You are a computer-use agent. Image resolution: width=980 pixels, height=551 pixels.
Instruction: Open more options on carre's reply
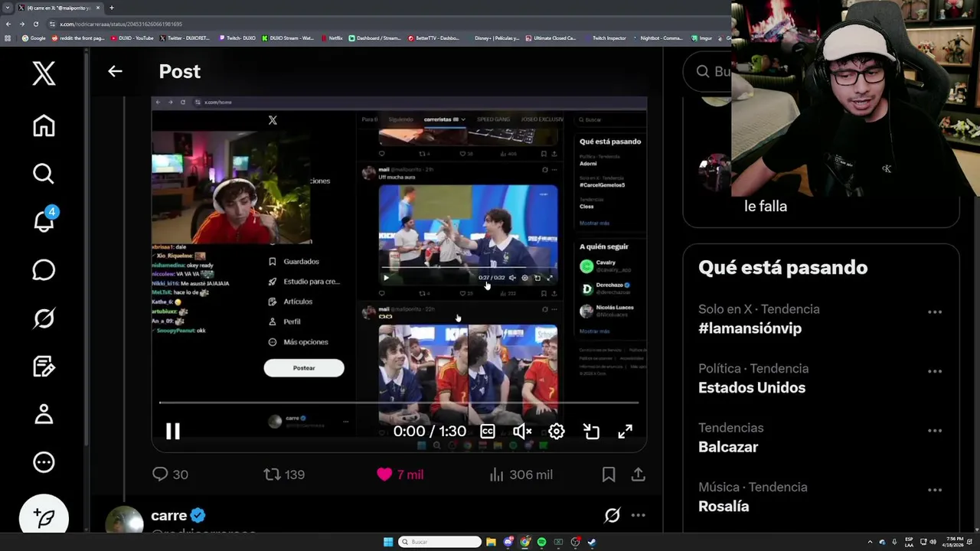[638, 515]
